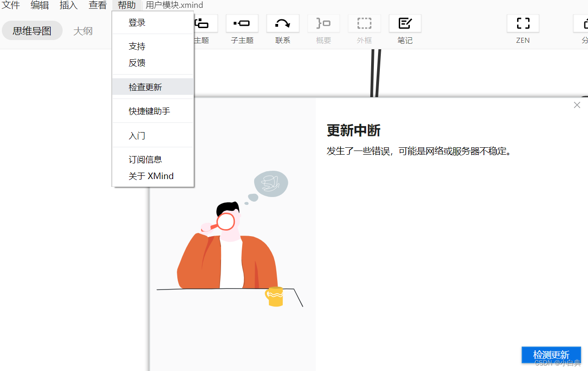Click the 外框 (Boundary) tool icon

pos(364,23)
